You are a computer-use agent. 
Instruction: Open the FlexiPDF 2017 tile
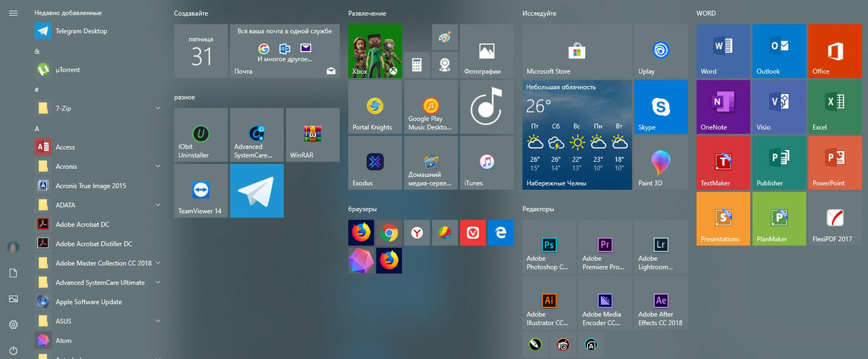pos(835,218)
